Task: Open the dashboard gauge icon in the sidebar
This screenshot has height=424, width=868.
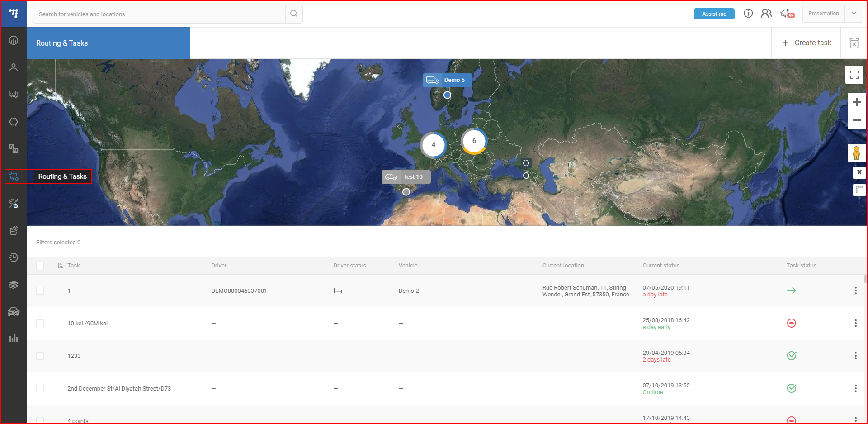Action: [14, 40]
